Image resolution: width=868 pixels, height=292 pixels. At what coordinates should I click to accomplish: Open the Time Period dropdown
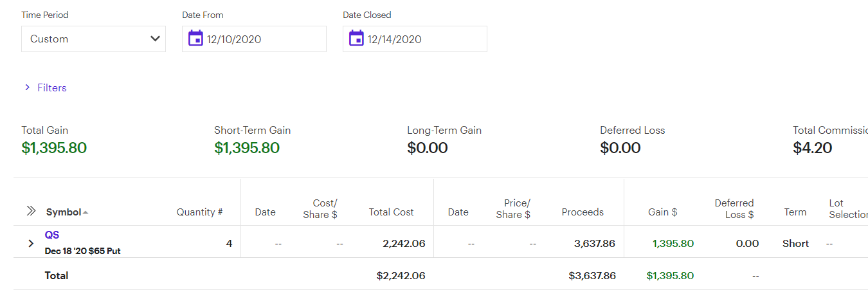(x=93, y=39)
